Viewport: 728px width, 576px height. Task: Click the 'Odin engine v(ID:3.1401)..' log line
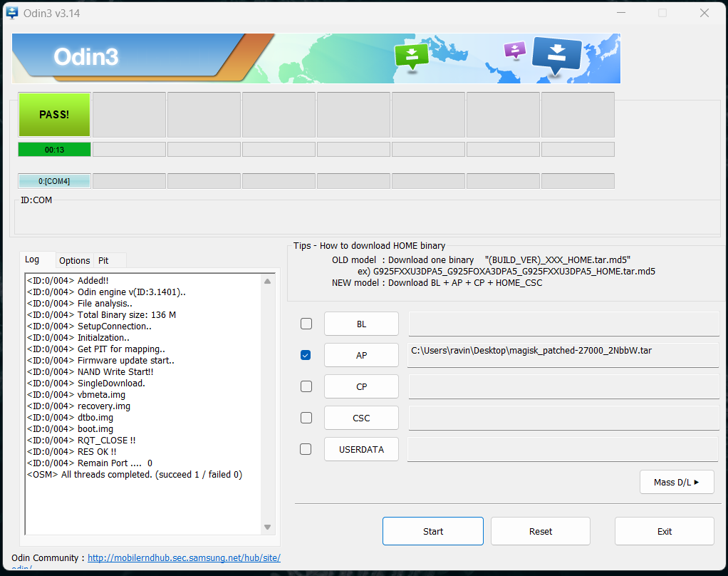point(106,292)
